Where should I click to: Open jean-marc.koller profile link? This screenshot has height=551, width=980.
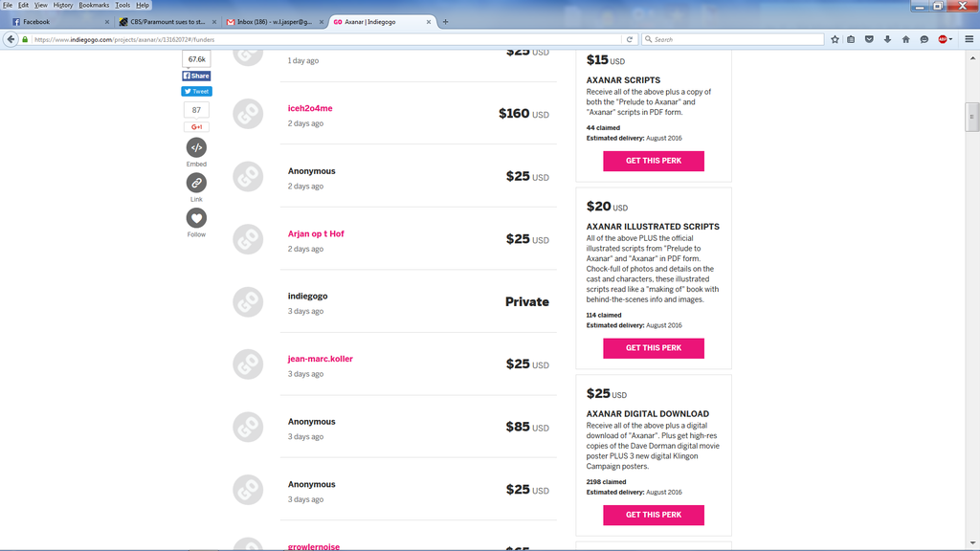[x=320, y=359]
